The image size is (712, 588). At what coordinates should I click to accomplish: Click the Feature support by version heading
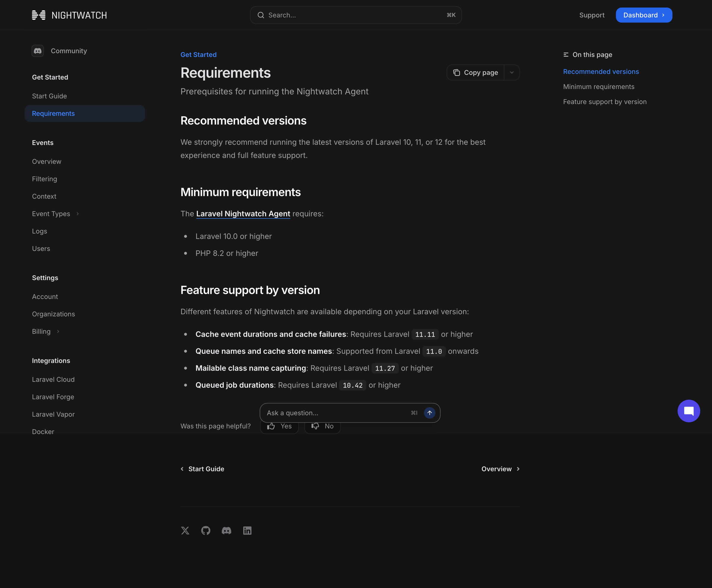coord(250,290)
